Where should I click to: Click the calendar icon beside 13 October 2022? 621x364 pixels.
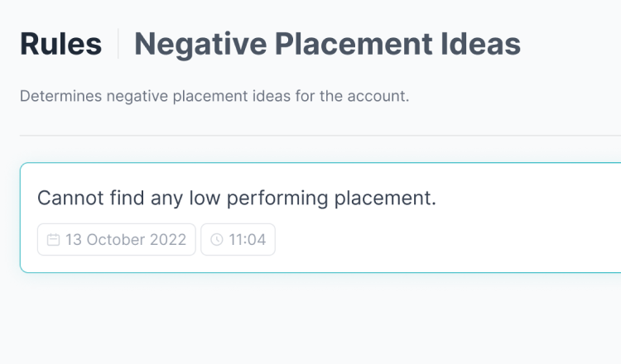[x=53, y=240]
